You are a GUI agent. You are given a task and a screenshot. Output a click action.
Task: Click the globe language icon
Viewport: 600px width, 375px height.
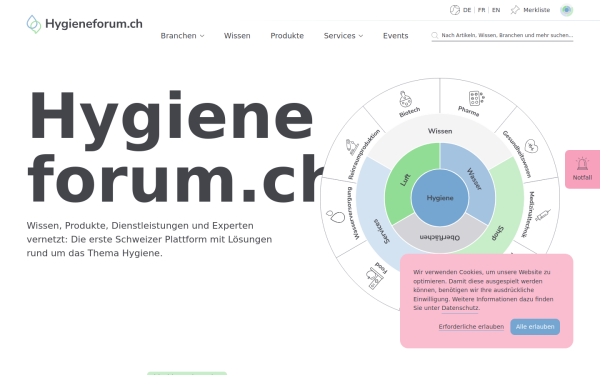pyautogui.click(x=455, y=10)
